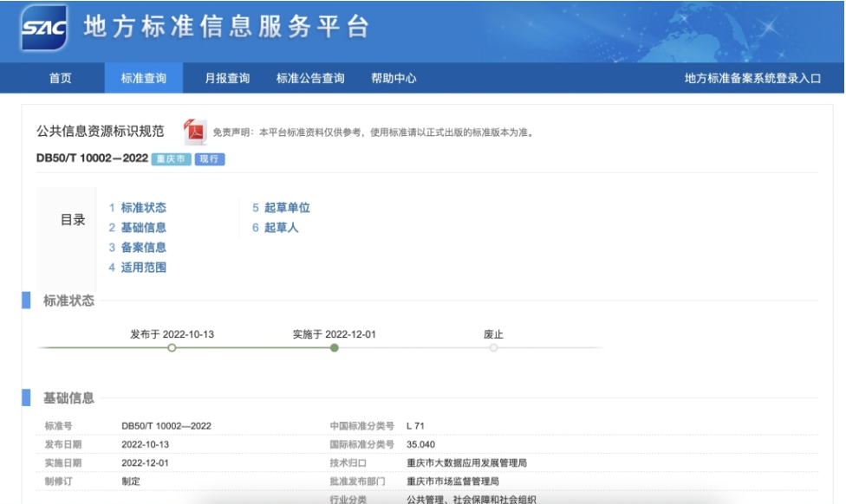This screenshot has width=846, height=504.
Task: Open 月报查询 from navigation bar
Action: [x=227, y=78]
